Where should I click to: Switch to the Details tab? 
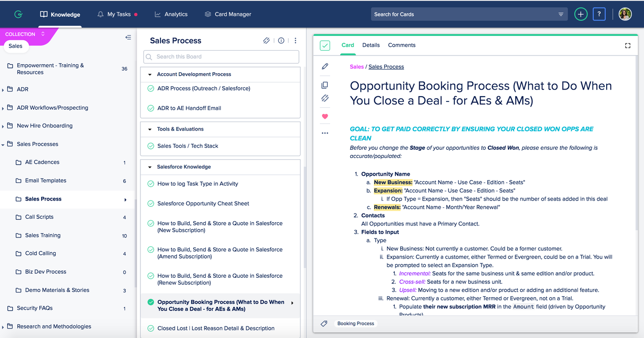(371, 45)
